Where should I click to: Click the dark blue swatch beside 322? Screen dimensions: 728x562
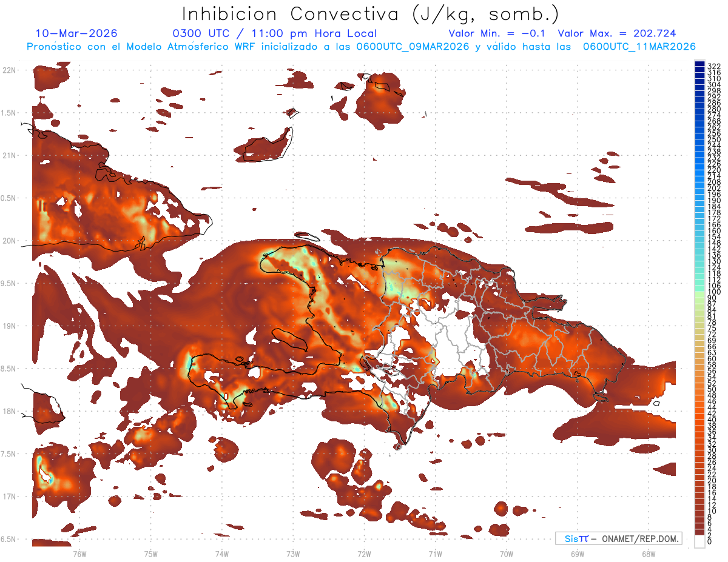click(x=699, y=65)
